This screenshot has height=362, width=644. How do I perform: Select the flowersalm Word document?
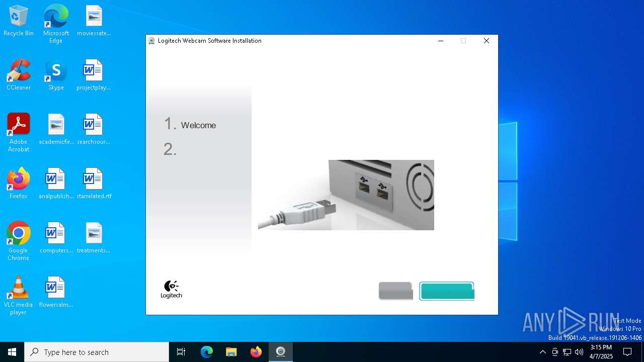(x=56, y=292)
